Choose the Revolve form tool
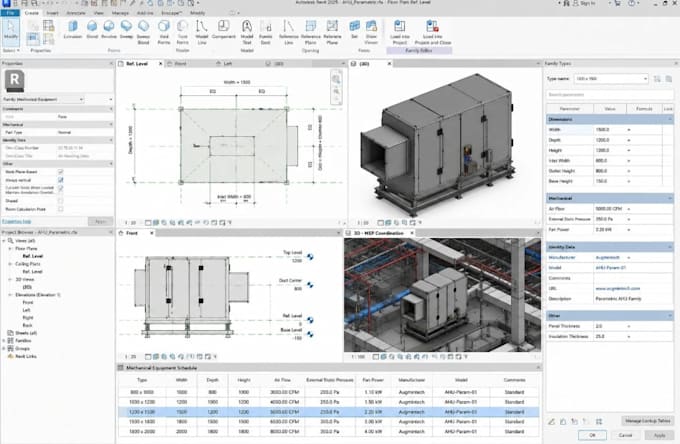Image resolution: width=680 pixels, height=444 pixels. click(x=109, y=30)
